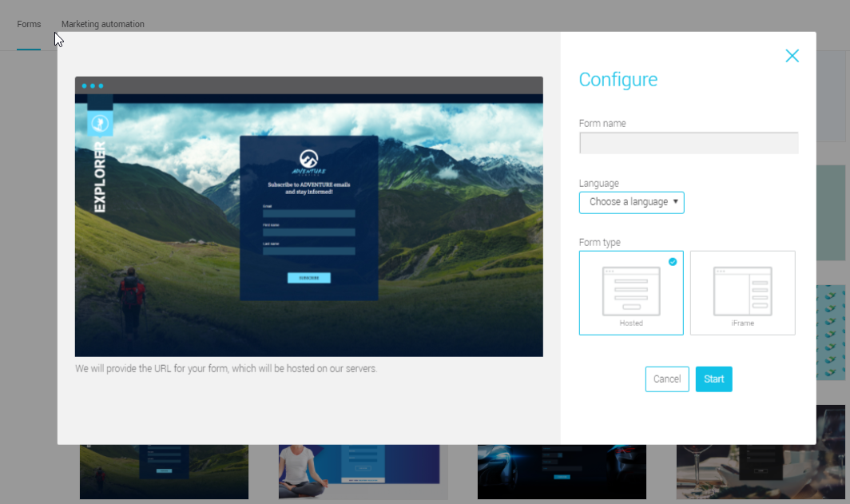Switch to the Forms tab
Screen dimensions: 850x504
[x=29, y=25]
